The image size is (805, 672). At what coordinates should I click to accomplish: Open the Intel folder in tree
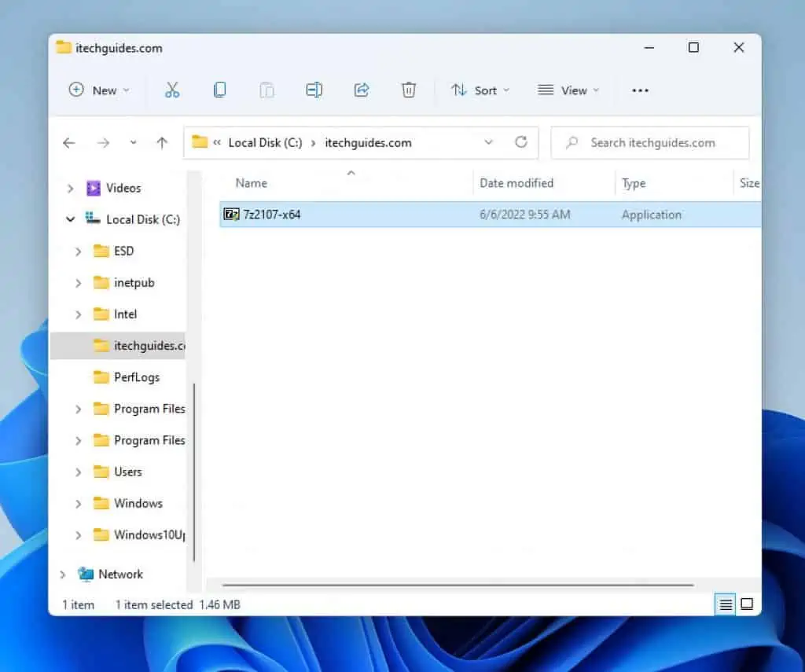tap(125, 314)
